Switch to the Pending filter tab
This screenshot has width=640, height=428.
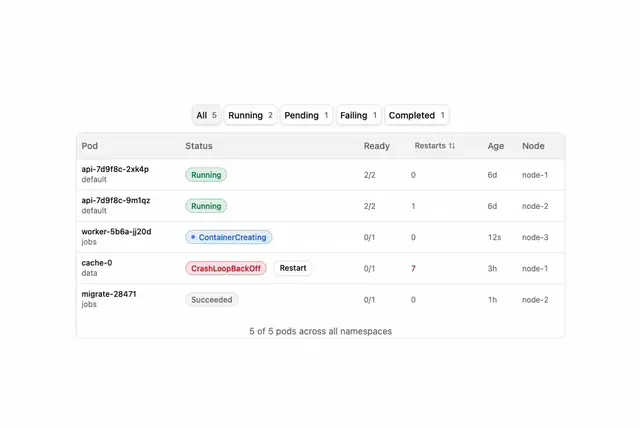click(306, 115)
